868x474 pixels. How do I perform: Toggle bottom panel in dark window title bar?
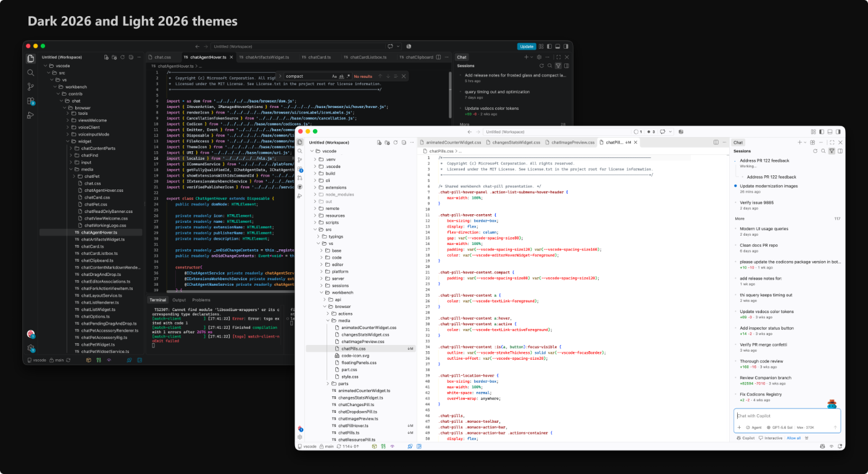tap(557, 46)
